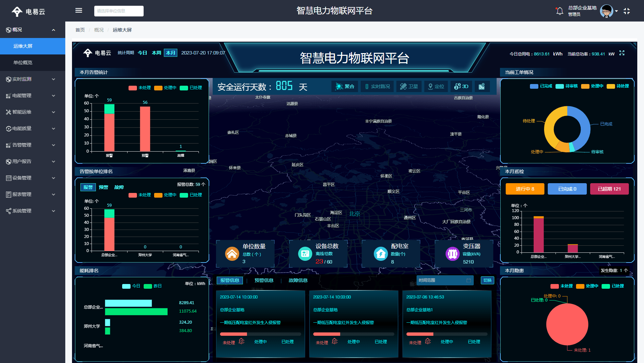The image size is (644, 363).
Task: Click the 聚合 map clustering icon
Action: click(345, 86)
